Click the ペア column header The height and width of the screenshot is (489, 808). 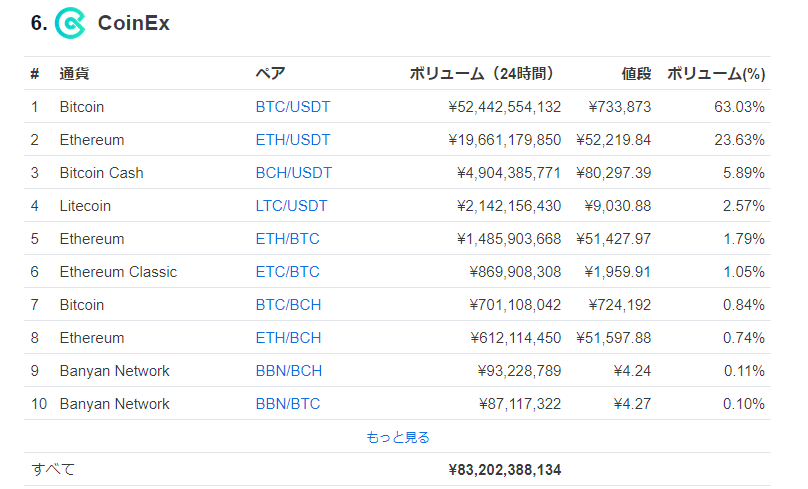point(270,74)
